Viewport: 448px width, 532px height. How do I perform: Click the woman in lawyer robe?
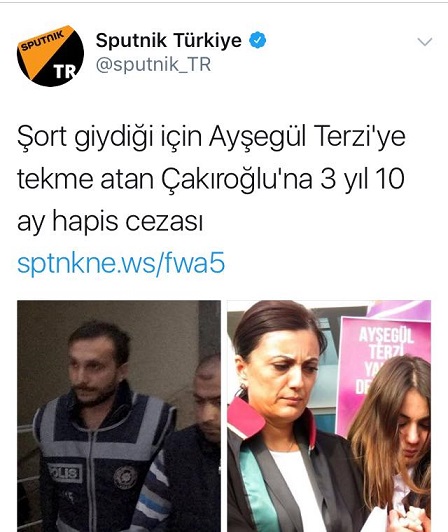point(285,417)
